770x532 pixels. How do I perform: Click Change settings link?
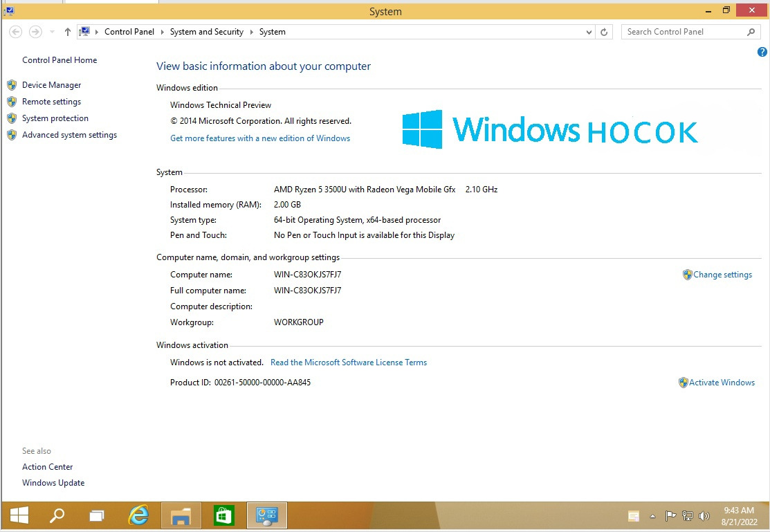(722, 275)
